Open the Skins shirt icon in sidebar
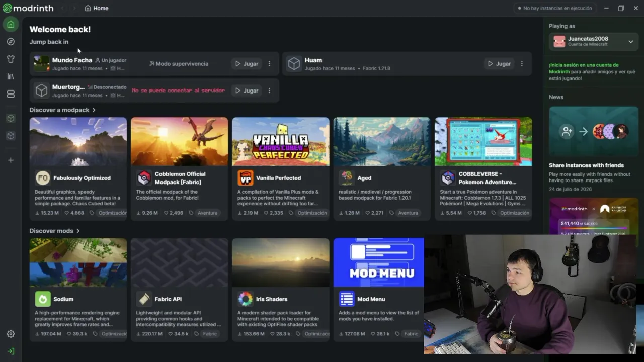 click(x=11, y=59)
